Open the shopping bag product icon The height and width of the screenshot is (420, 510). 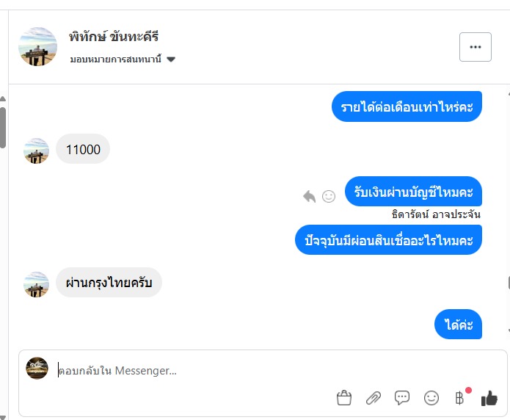click(x=344, y=398)
